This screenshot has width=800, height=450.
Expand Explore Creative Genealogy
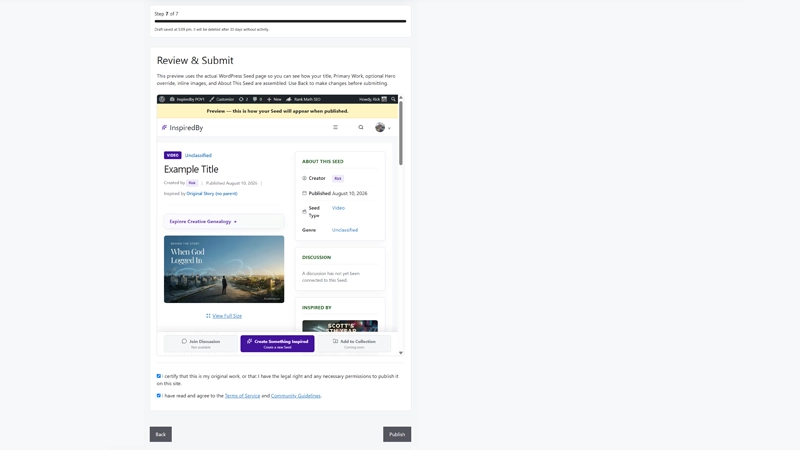coord(224,221)
